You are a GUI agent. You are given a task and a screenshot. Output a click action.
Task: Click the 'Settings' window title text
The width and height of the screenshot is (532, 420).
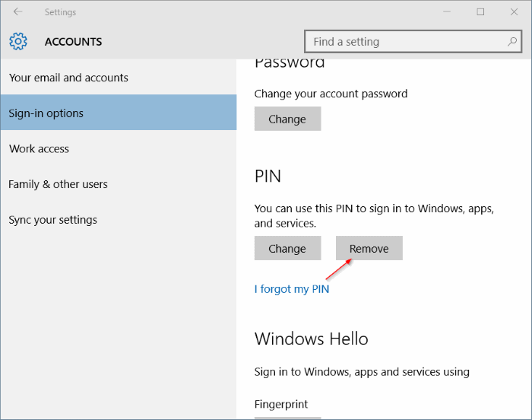pos(60,12)
